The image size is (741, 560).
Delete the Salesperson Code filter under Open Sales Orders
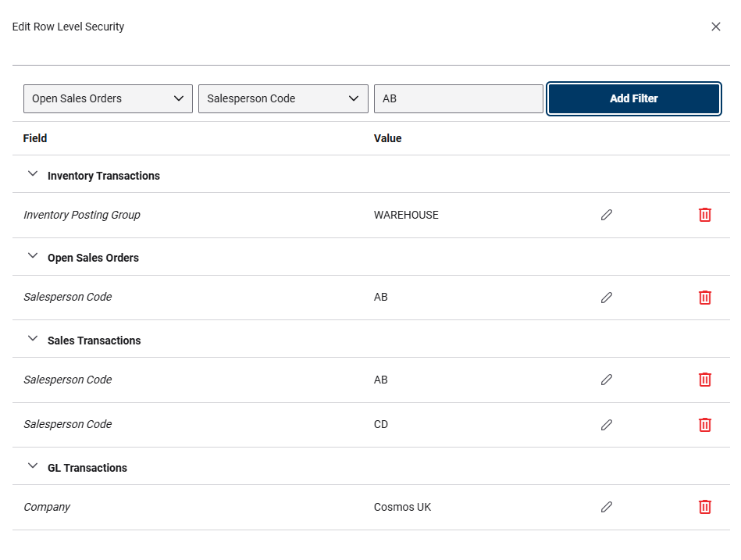coord(705,297)
